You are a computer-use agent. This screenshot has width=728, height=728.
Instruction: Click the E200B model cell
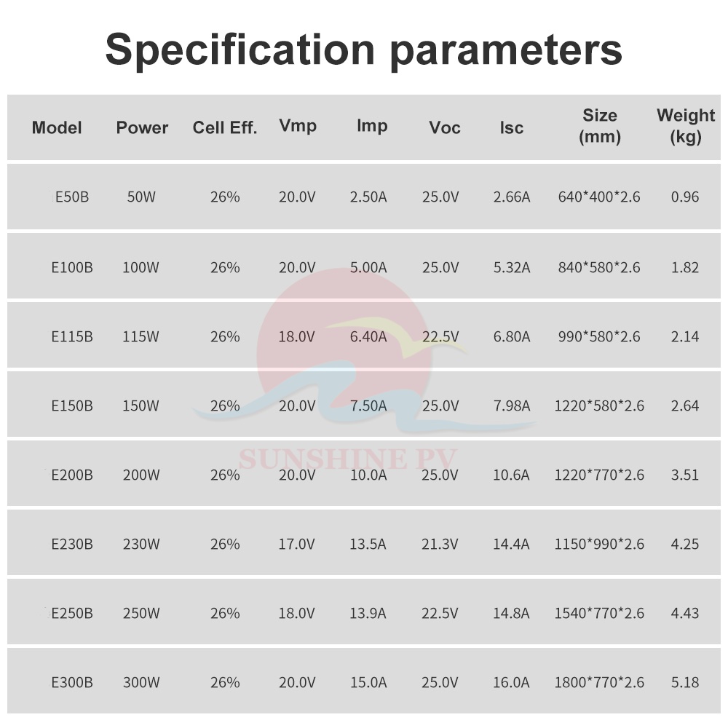(x=72, y=475)
